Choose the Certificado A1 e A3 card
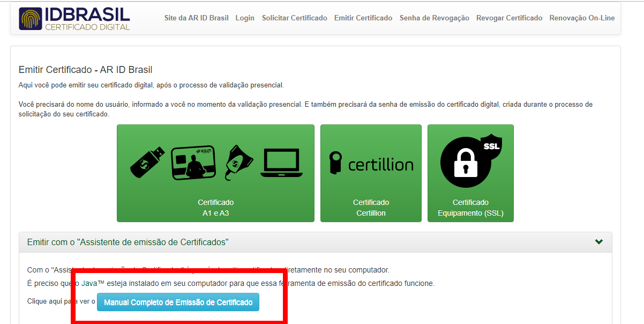The height and width of the screenshot is (324, 644). (x=215, y=173)
